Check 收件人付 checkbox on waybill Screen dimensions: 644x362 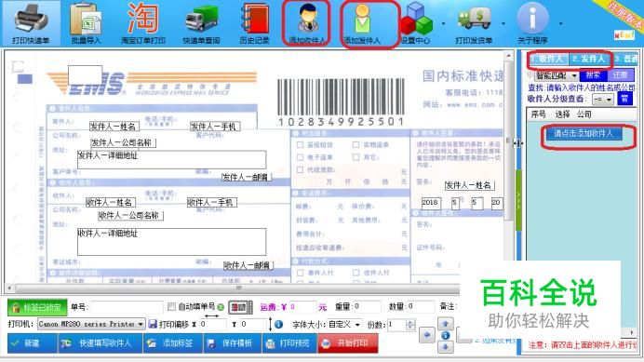[356, 273]
